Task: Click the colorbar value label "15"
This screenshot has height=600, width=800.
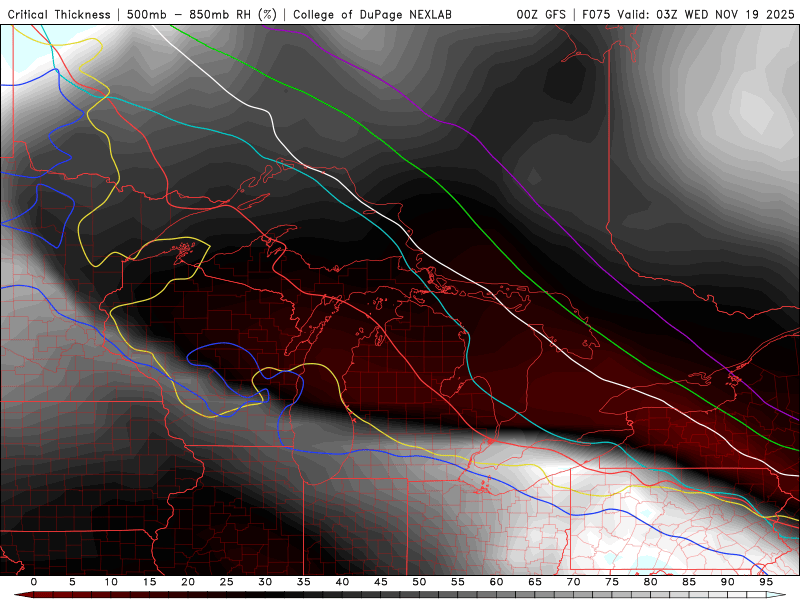Action: (149, 582)
